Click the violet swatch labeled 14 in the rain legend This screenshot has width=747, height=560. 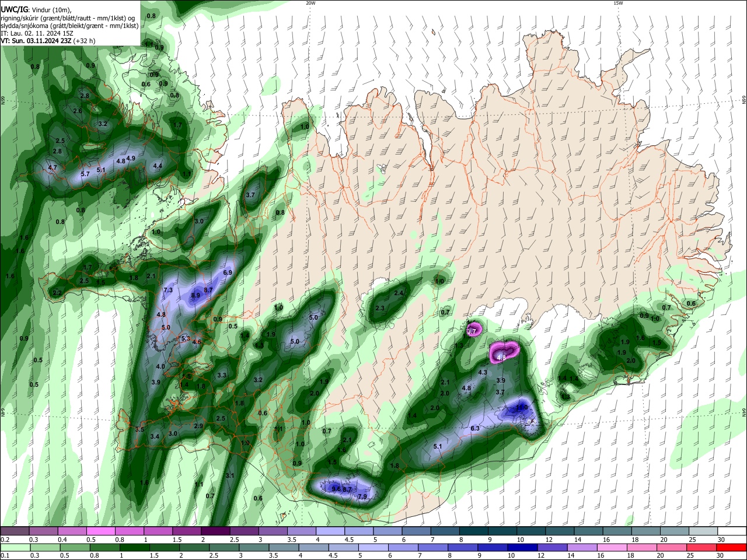[582, 548]
